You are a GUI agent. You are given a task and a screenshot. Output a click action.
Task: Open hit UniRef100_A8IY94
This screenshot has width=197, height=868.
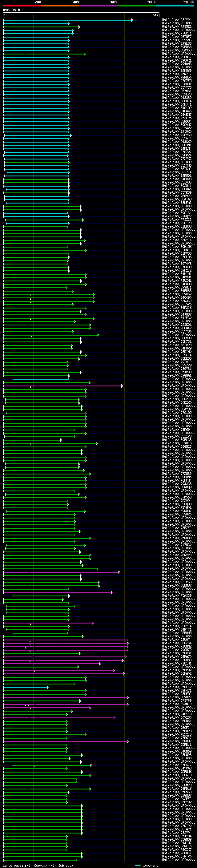[x=176, y=20]
